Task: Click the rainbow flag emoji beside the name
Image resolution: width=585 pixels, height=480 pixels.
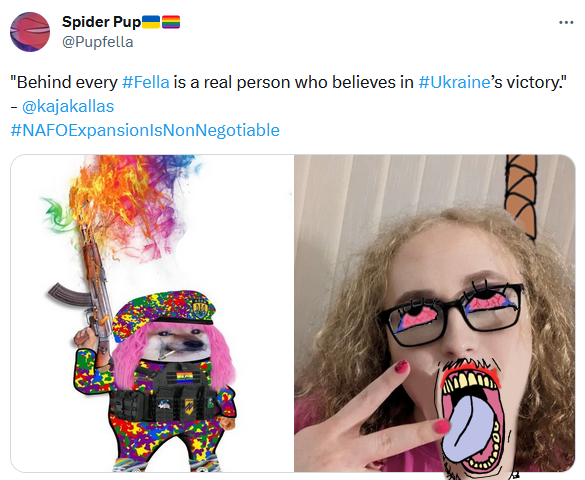Action: 171,22
